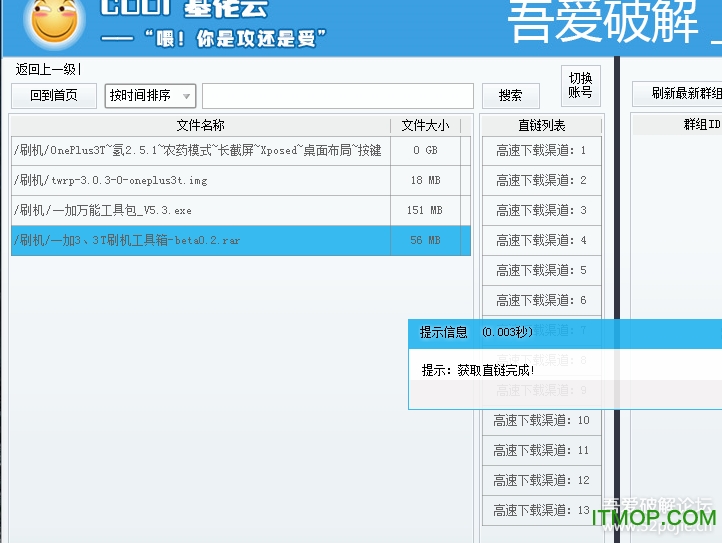Click 高速下载渠道: 11
The image size is (722, 543).
click(x=542, y=450)
